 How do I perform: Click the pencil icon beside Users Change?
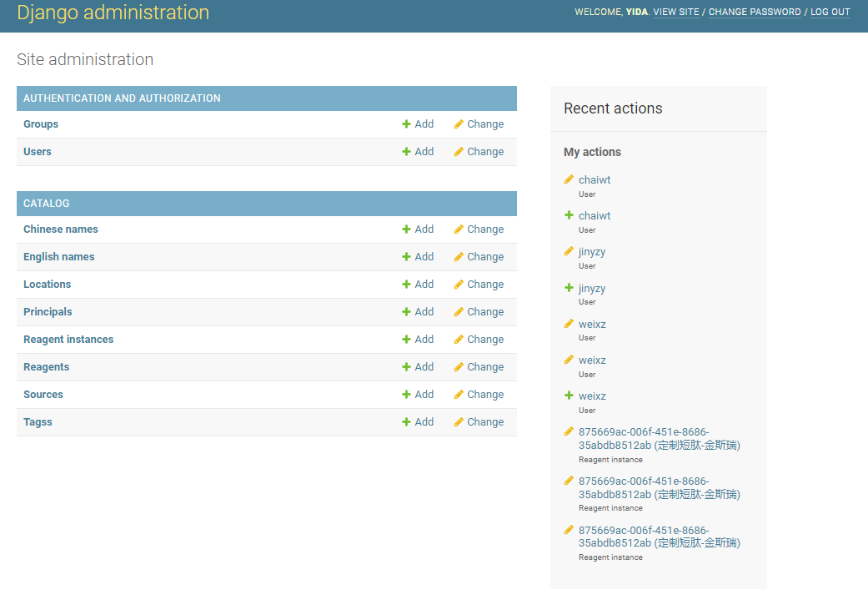point(459,152)
